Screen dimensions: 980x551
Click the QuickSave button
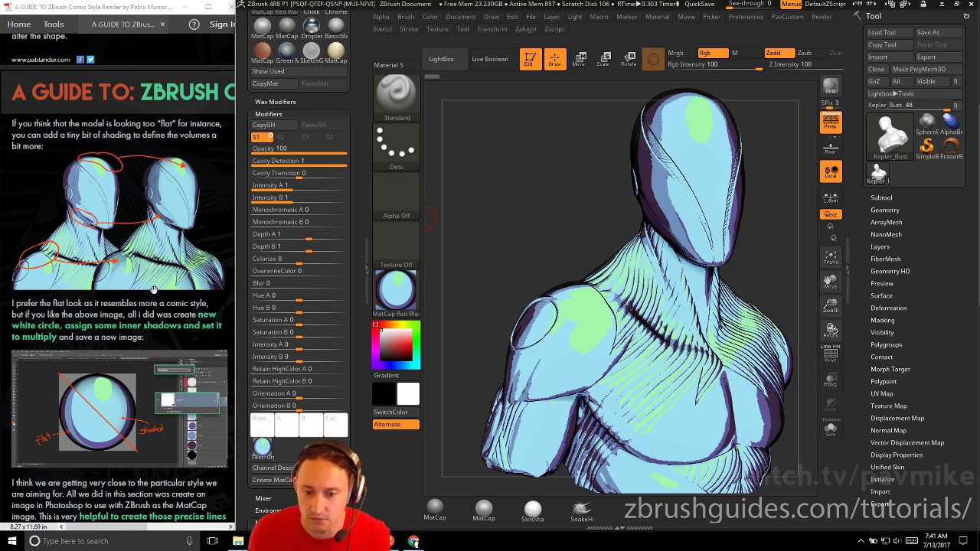(x=700, y=4)
